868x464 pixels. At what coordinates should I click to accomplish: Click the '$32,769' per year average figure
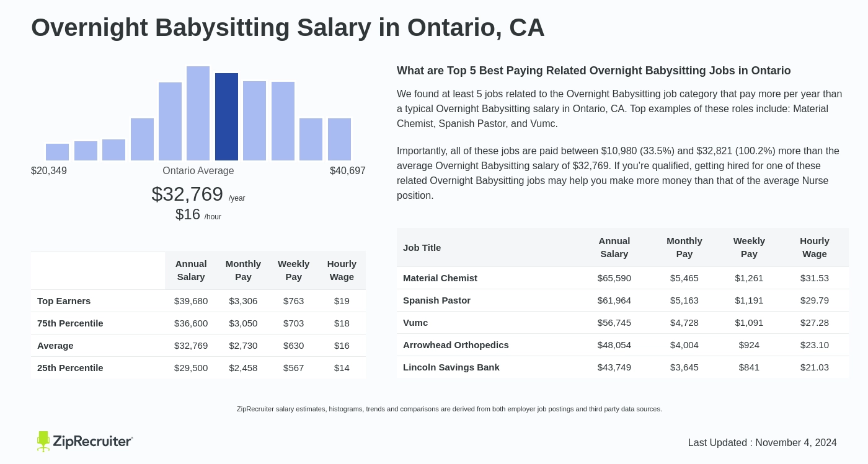point(187,194)
